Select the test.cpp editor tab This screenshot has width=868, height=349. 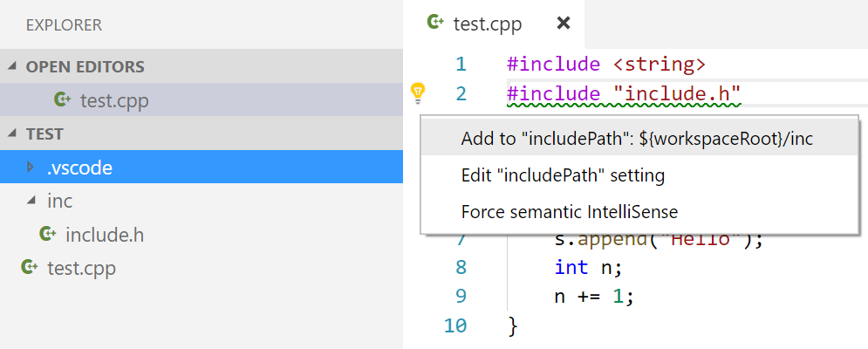pyautogui.click(x=494, y=24)
